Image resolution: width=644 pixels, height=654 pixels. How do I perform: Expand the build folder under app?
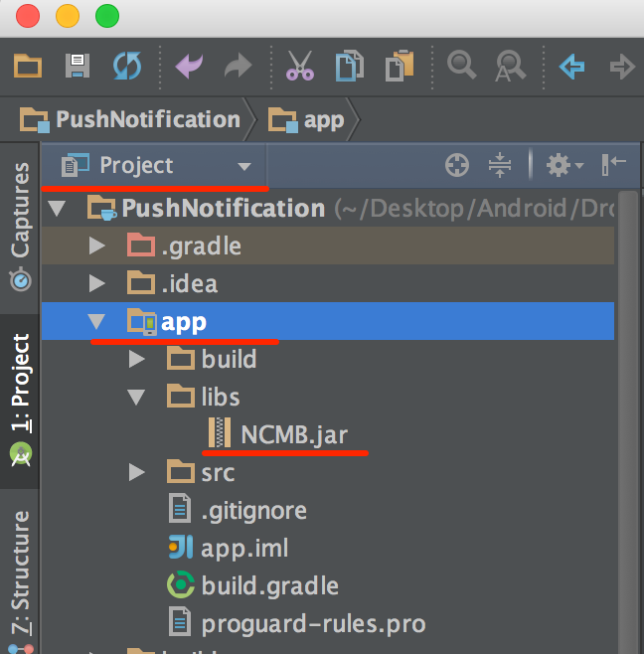(137, 359)
